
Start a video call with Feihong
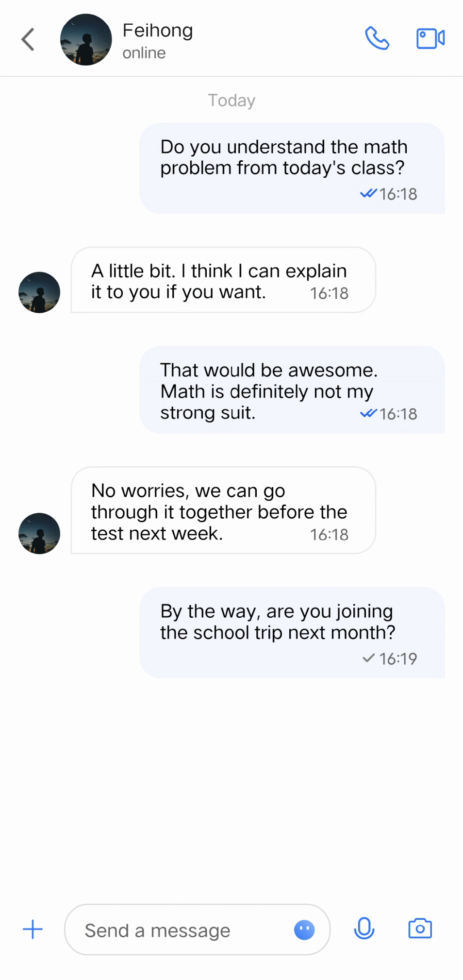click(x=430, y=38)
